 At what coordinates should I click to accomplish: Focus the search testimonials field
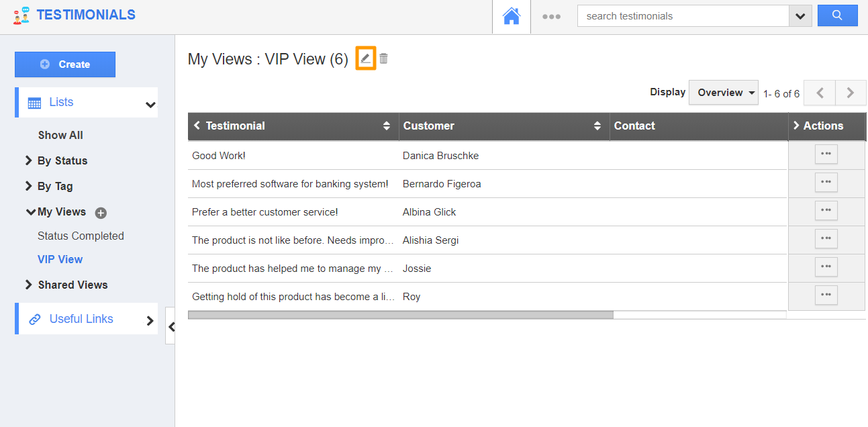pyautogui.click(x=683, y=16)
